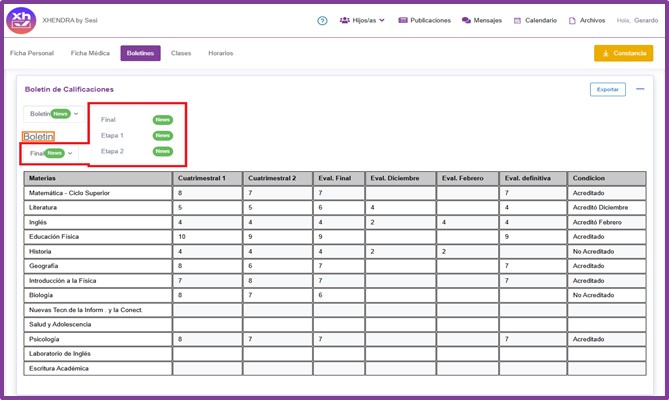Click the XHENDRA logo icon

pos(21,20)
